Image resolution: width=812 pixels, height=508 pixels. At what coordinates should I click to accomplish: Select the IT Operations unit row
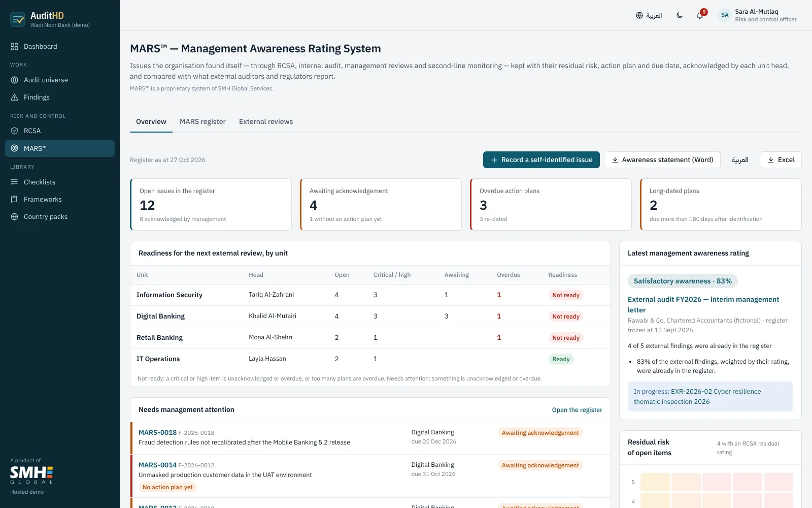[370, 359]
